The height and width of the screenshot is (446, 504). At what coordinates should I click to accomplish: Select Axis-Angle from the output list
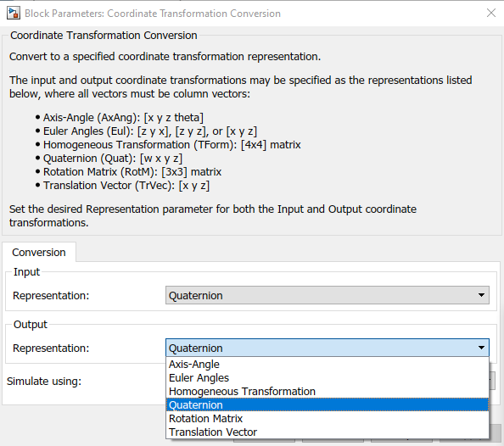[x=328, y=364]
